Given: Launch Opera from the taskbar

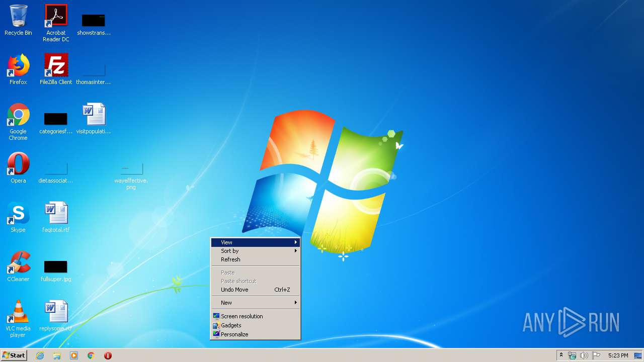Looking at the screenshot, I should pos(108,355).
